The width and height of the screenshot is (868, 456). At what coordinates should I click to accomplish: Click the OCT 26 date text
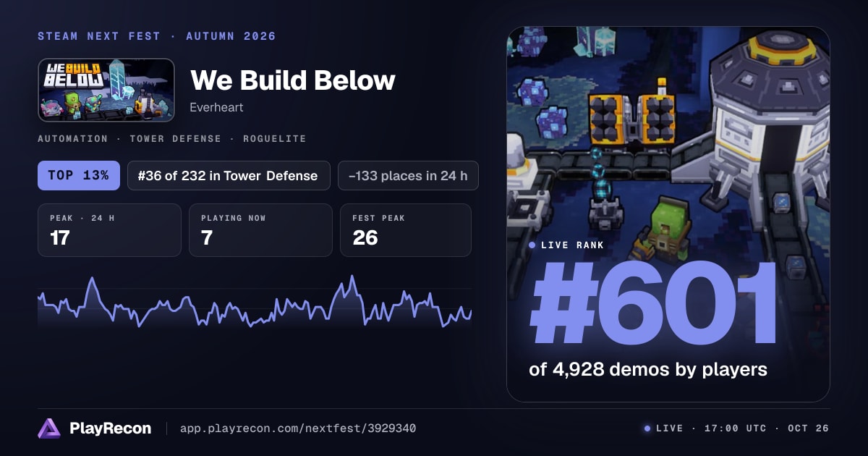pyautogui.click(x=809, y=428)
